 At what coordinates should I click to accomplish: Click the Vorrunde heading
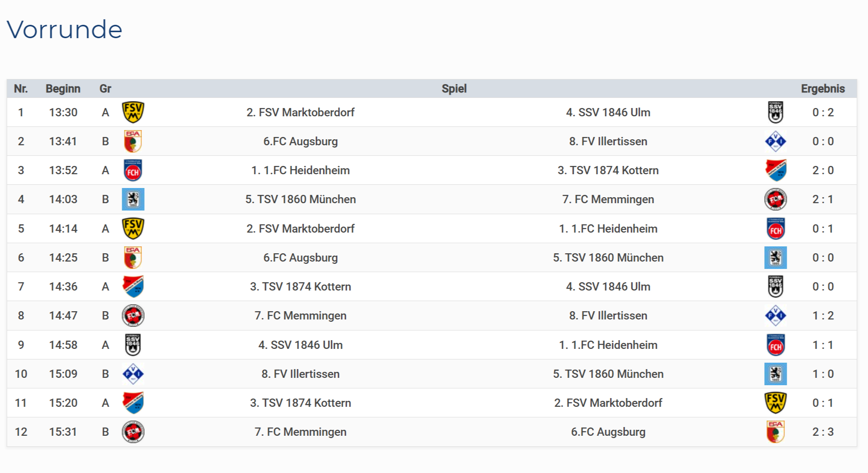(x=64, y=30)
